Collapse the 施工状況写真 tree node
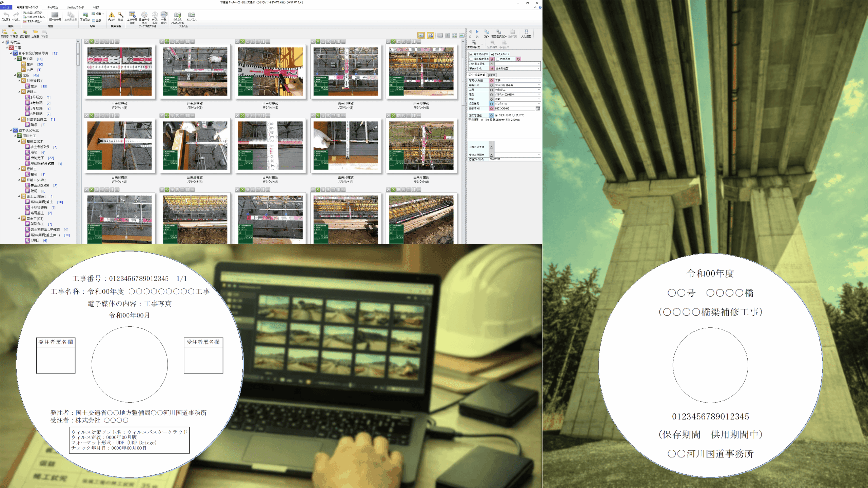 (x=11, y=130)
